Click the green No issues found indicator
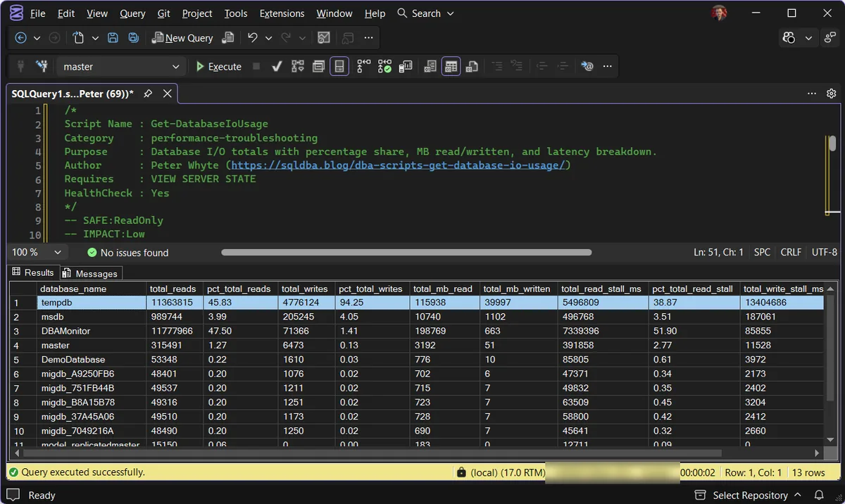This screenshot has width=845, height=504. [127, 252]
